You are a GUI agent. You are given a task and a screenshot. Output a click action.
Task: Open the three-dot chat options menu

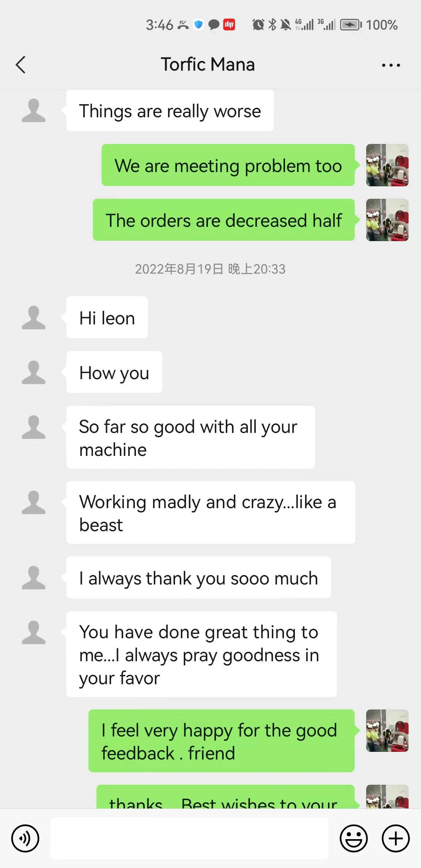391,65
